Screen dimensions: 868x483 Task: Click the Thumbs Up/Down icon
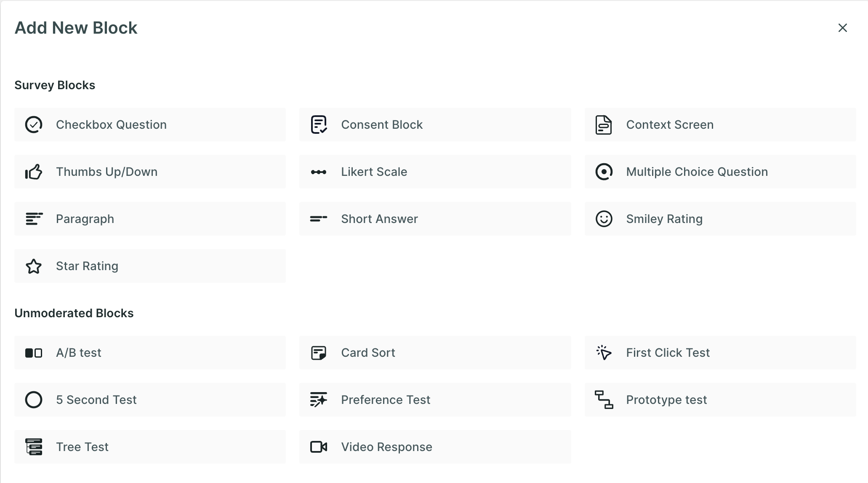point(34,172)
